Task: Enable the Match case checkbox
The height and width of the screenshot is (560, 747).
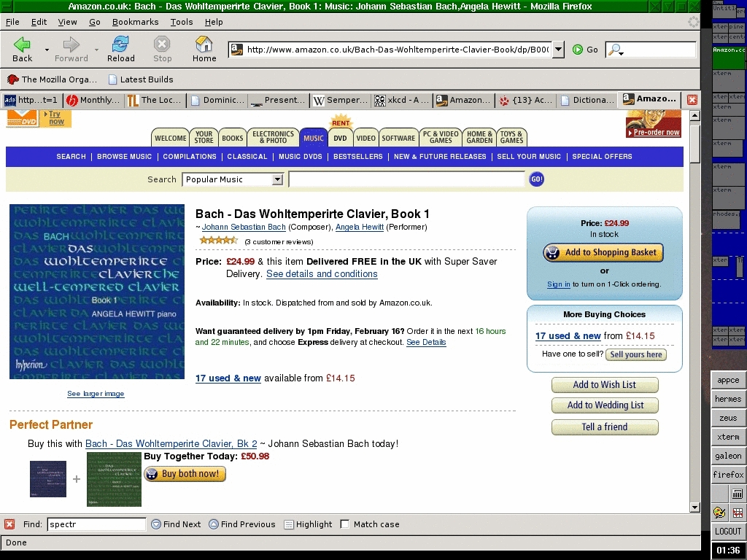Action: 345,524
